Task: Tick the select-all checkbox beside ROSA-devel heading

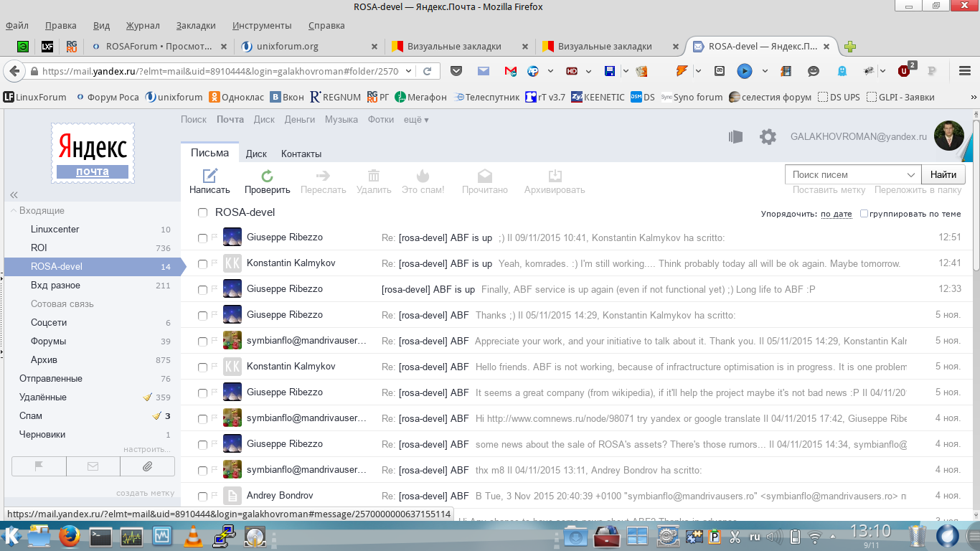Action: (x=202, y=212)
